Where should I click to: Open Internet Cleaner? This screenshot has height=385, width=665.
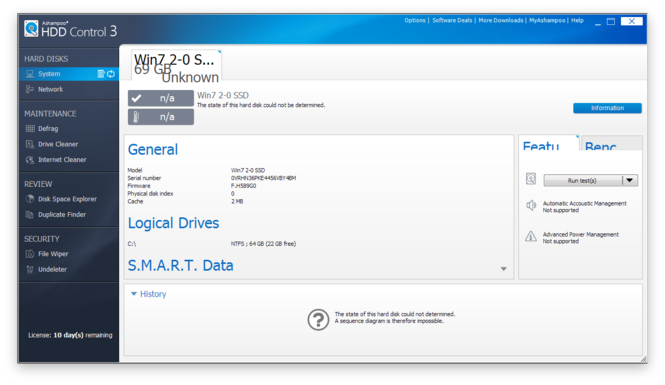pos(62,159)
